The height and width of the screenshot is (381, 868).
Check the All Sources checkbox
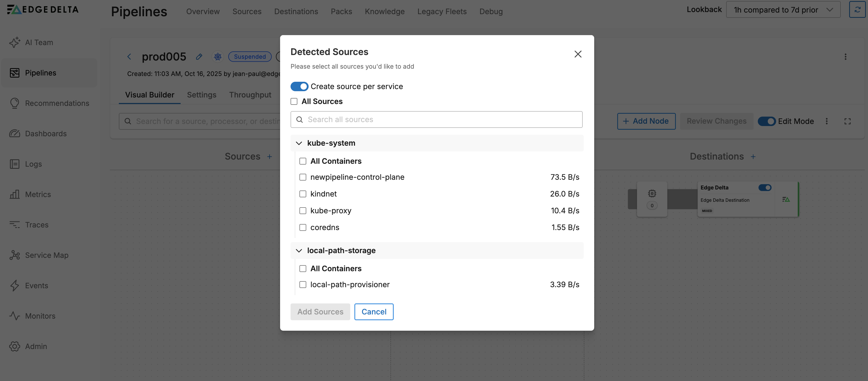coord(294,101)
